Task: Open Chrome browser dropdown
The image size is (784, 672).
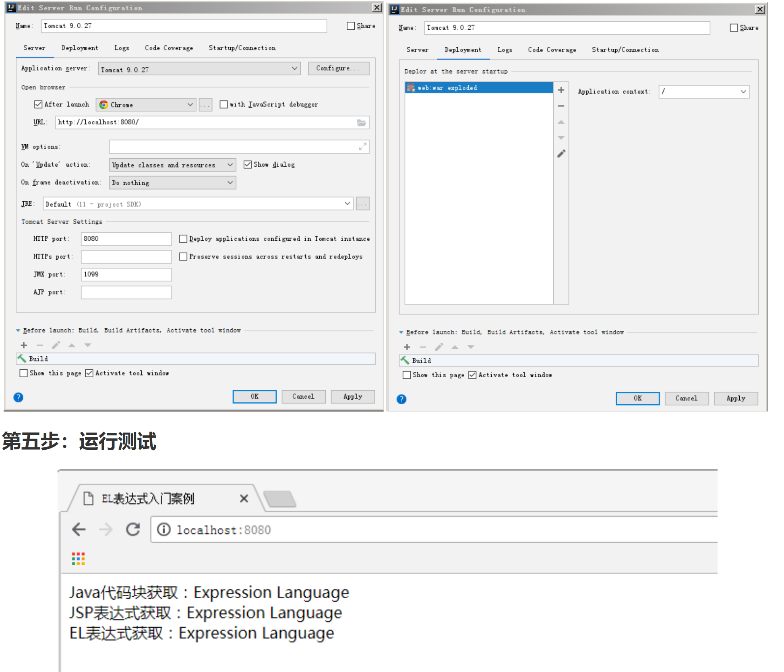Action: click(146, 105)
